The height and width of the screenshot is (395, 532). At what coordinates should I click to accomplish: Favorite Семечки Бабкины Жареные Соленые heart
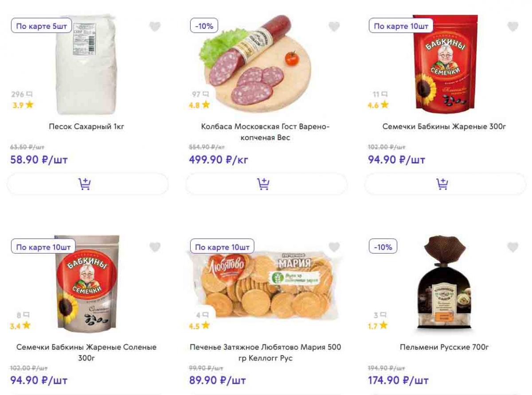coord(155,247)
